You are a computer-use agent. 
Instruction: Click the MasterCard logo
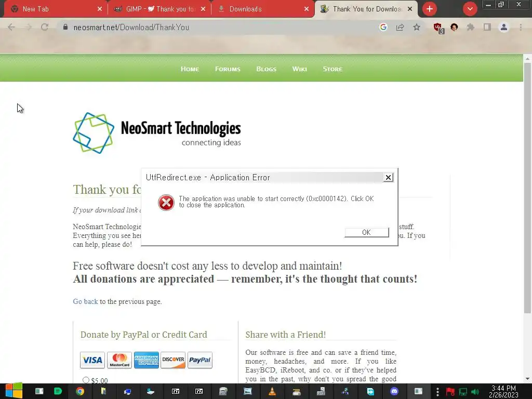click(x=119, y=360)
